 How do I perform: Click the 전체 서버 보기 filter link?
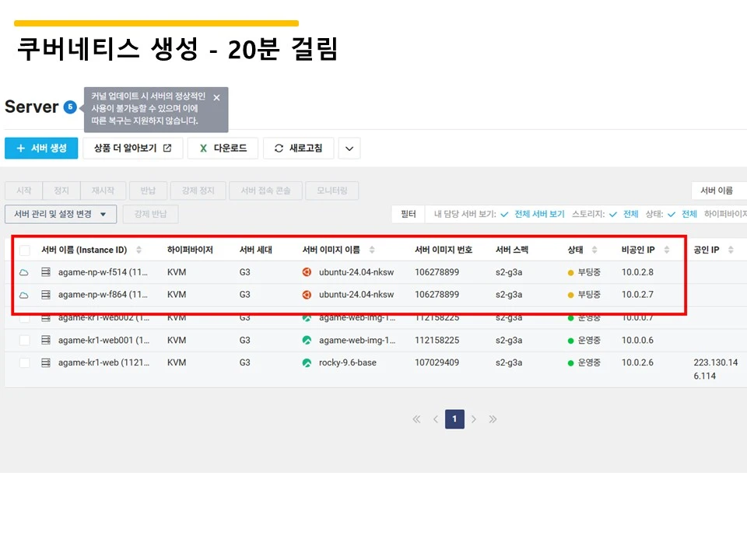tap(538, 214)
